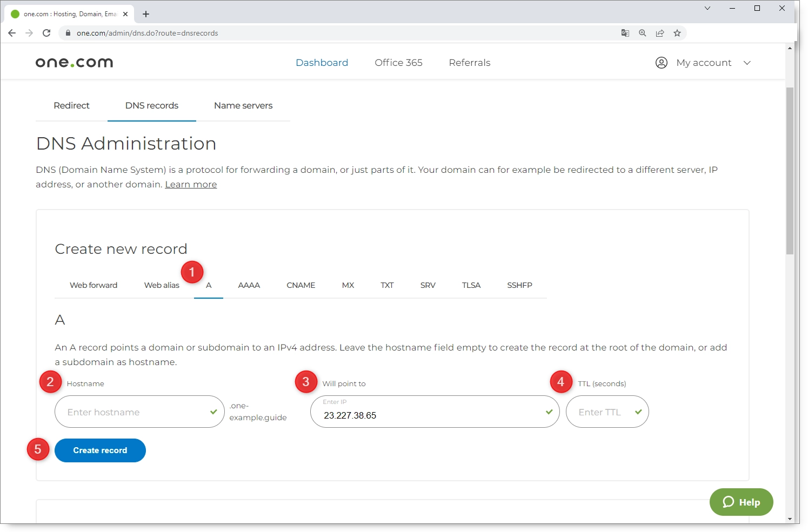Screen dimensions: 808x532
Task: Click the one.com logo
Action: 74,62
